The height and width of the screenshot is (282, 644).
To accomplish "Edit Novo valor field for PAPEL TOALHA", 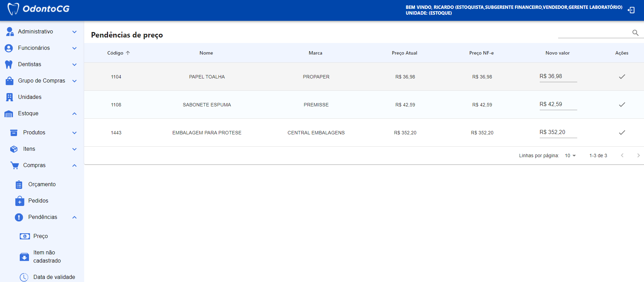I will [x=558, y=76].
